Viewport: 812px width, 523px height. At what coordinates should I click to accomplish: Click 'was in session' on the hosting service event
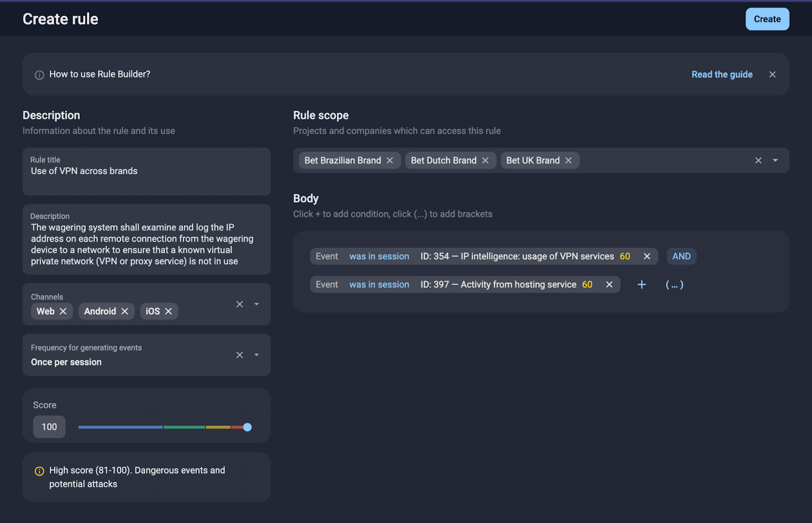point(379,284)
